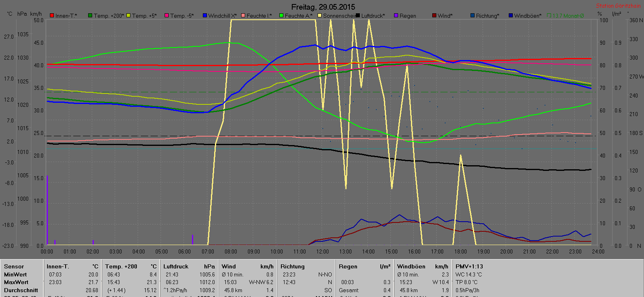Viewport: 644px width, 297px height.
Task: Click the Regen l/m² column header
Action: click(x=364, y=266)
